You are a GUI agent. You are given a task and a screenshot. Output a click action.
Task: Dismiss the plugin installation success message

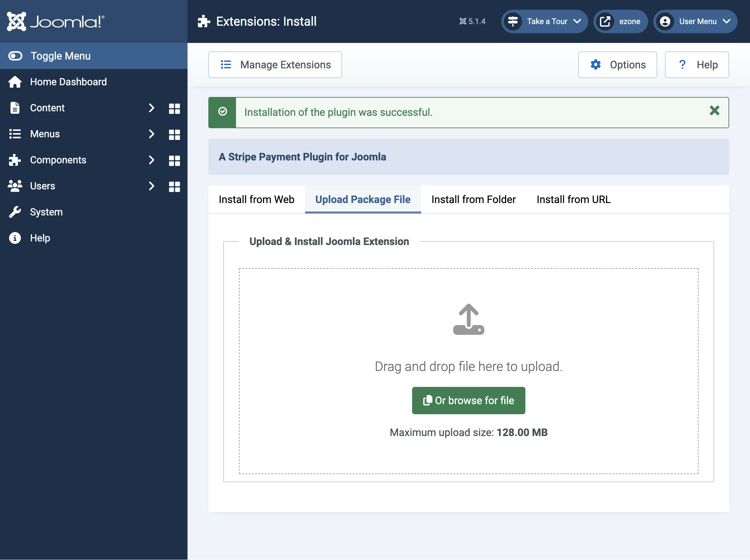click(x=715, y=111)
